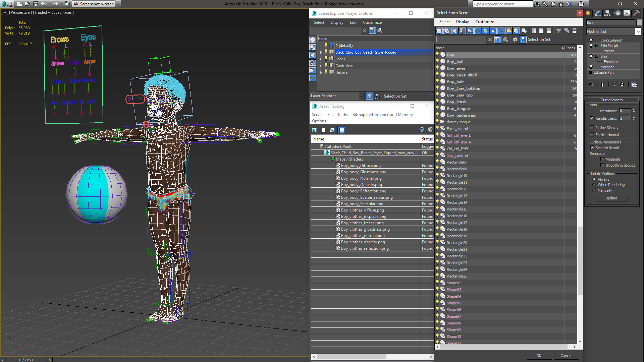Click Configure Modifier Sets icon

point(634,85)
